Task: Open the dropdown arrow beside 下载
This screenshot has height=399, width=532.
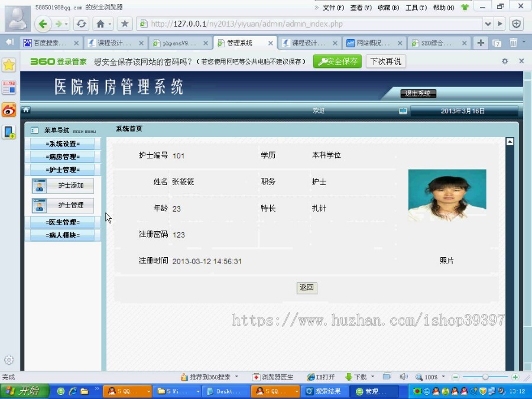Action: (x=372, y=377)
